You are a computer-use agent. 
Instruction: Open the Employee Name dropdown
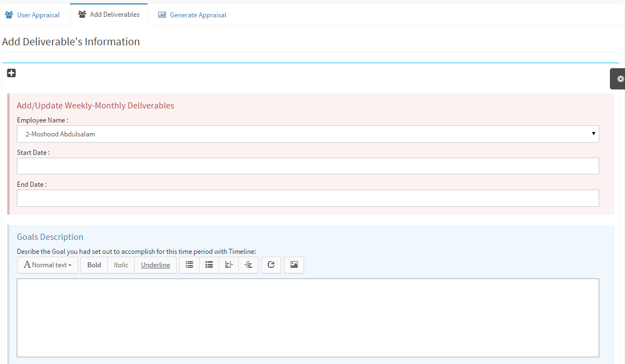307,134
